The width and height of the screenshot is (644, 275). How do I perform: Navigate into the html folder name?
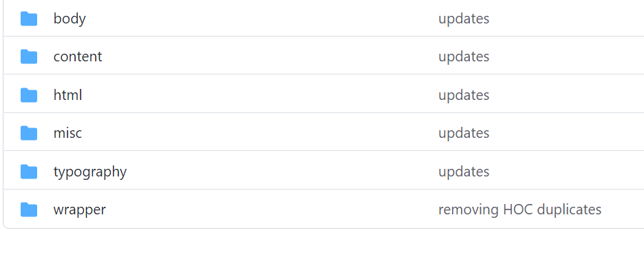(67, 94)
